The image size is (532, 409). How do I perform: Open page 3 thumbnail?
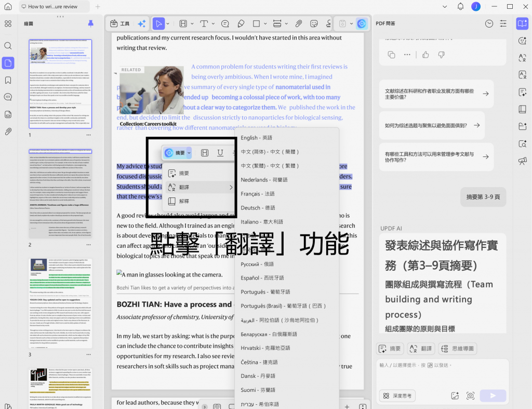pyautogui.click(x=60, y=303)
